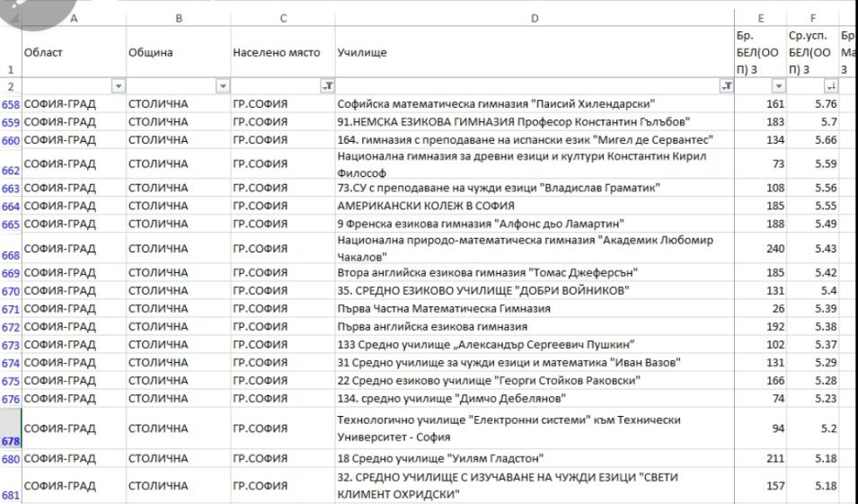Select the cell showing 240 in column E
Screen dimensions: 858x504
(760, 248)
